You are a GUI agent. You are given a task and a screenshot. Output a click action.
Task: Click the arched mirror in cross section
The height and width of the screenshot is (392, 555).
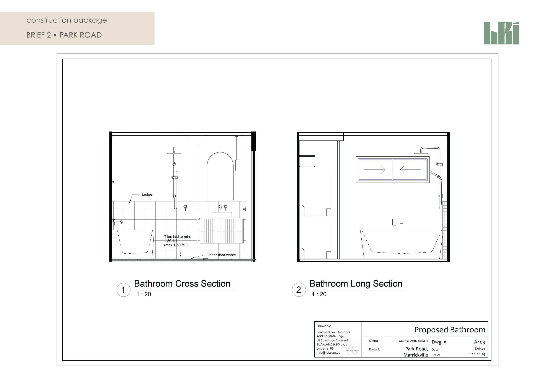pyautogui.click(x=220, y=176)
